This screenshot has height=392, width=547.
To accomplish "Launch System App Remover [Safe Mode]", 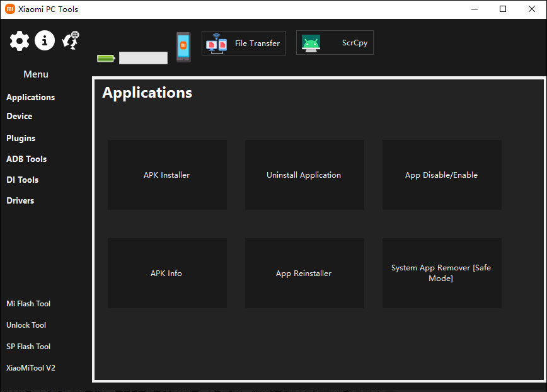I will point(441,273).
